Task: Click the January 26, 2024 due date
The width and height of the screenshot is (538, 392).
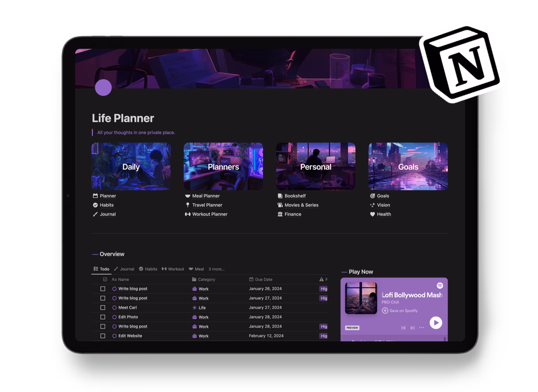Action: point(265,288)
